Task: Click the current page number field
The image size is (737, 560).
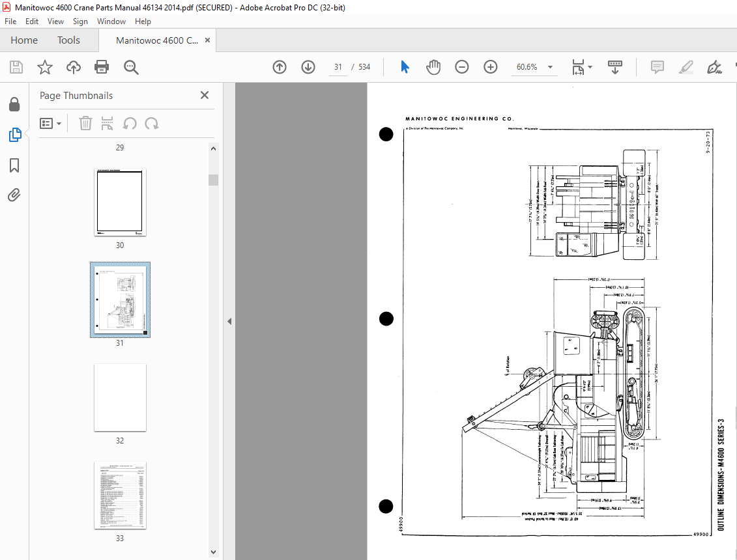Action: 338,67
